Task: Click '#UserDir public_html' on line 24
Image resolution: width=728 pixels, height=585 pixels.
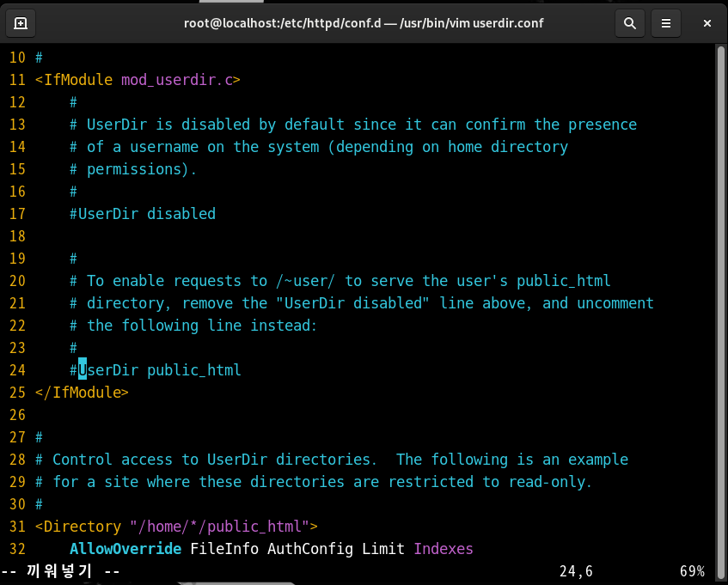Action: 156,370
